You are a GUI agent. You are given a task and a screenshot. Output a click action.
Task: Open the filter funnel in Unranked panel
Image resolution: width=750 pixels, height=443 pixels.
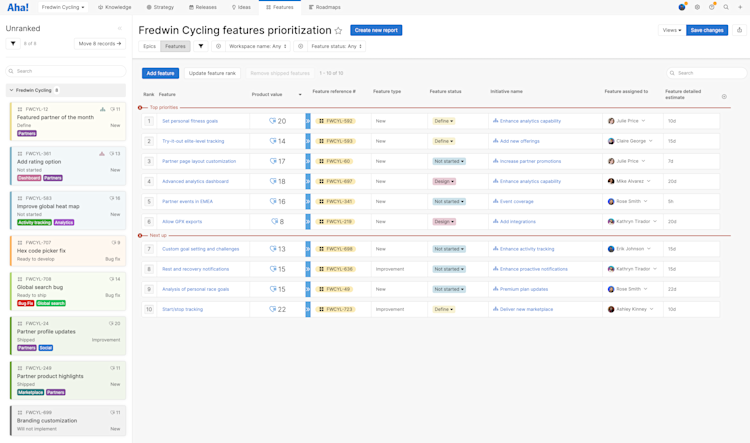click(x=13, y=44)
